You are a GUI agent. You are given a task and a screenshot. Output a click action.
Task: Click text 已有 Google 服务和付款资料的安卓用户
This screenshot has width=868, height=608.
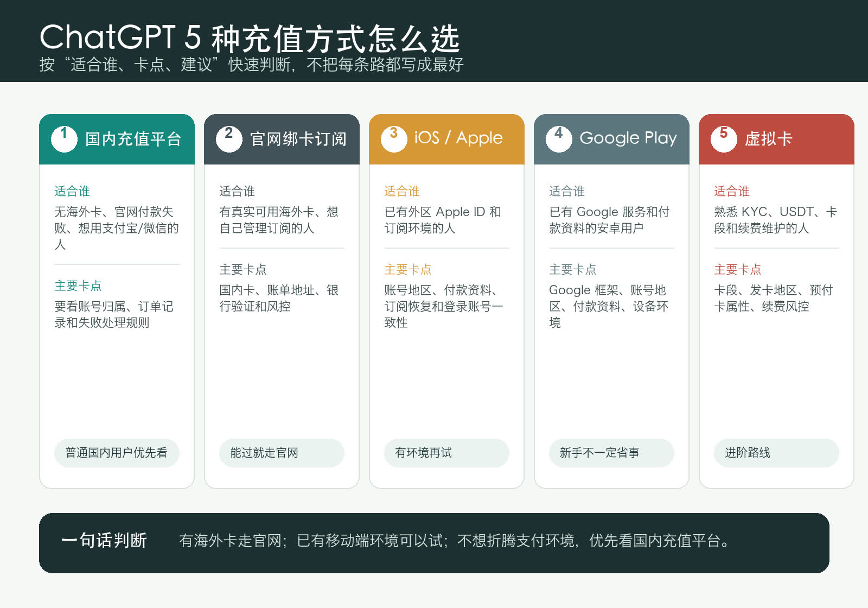(x=609, y=220)
